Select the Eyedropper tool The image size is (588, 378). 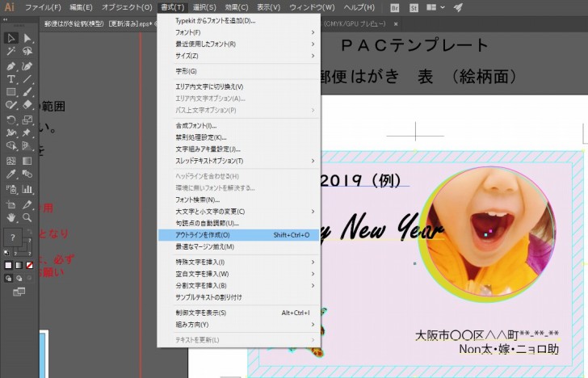tap(10, 174)
